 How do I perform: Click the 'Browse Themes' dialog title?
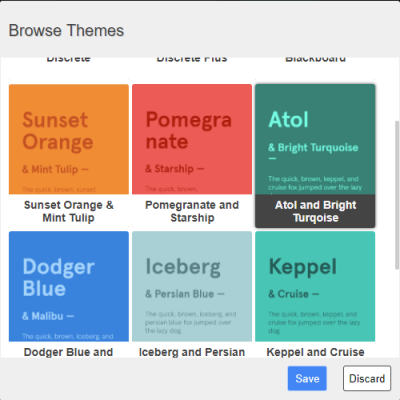66,31
